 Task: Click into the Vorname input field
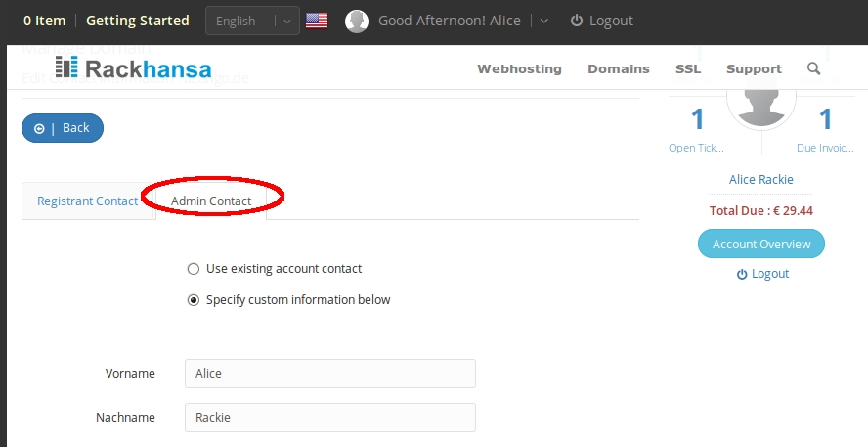click(330, 374)
